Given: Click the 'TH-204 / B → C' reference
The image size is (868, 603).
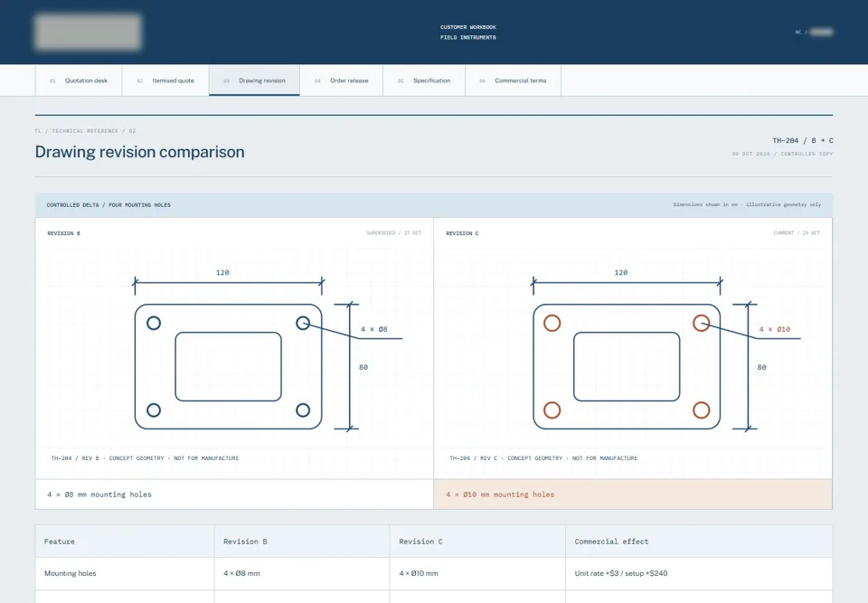Looking at the screenshot, I should pyautogui.click(x=803, y=141).
